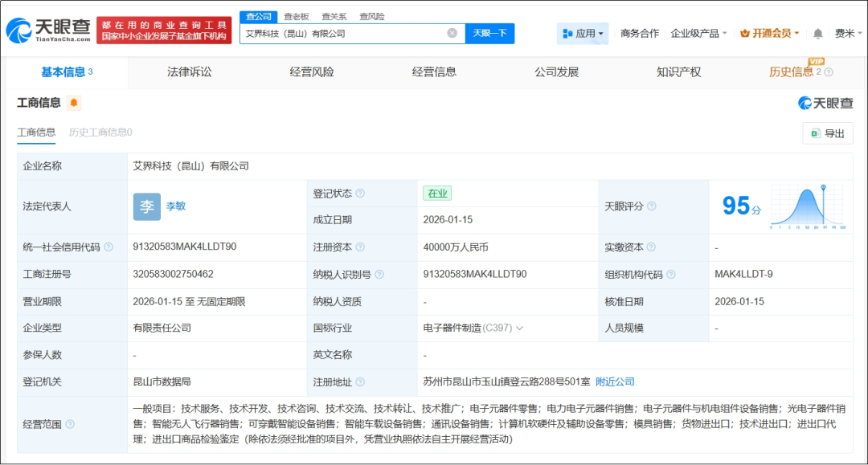Click the orange bell next to 工商信息

[74, 103]
